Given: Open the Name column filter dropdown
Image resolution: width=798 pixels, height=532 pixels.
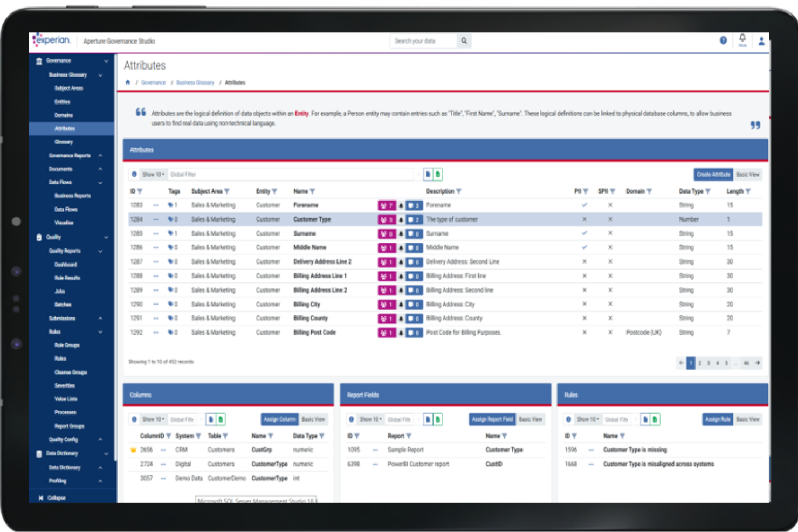Looking at the screenshot, I should (x=313, y=191).
